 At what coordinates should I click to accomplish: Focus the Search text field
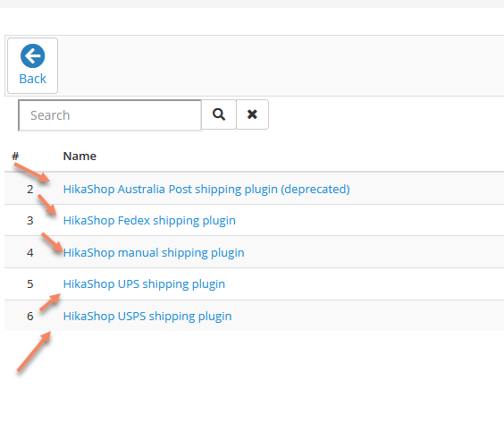[x=110, y=115]
